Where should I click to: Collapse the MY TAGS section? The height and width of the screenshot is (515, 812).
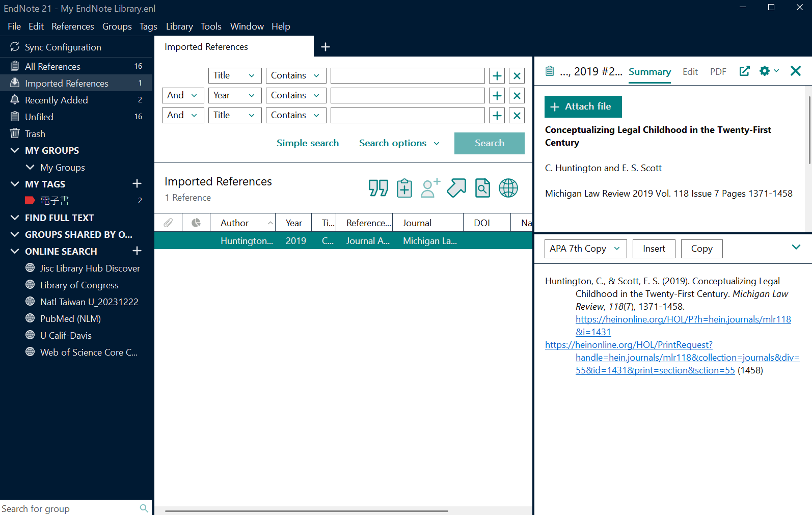click(x=15, y=184)
